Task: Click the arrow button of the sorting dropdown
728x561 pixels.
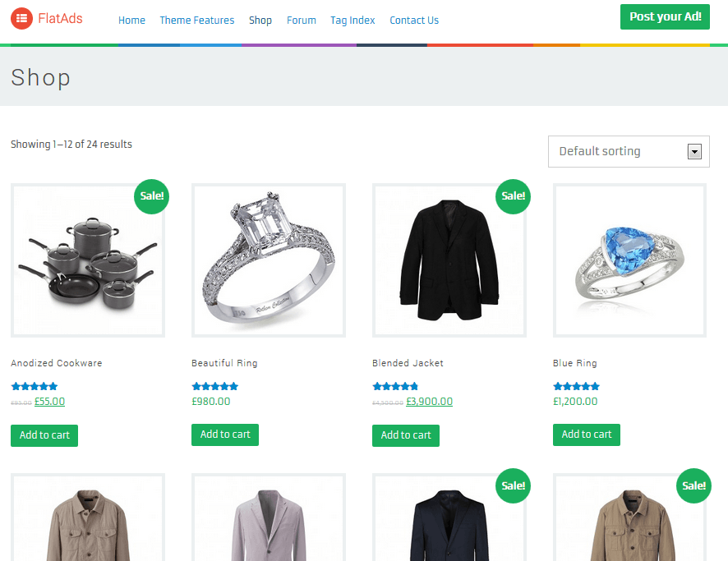Action: (x=694, y=152)
